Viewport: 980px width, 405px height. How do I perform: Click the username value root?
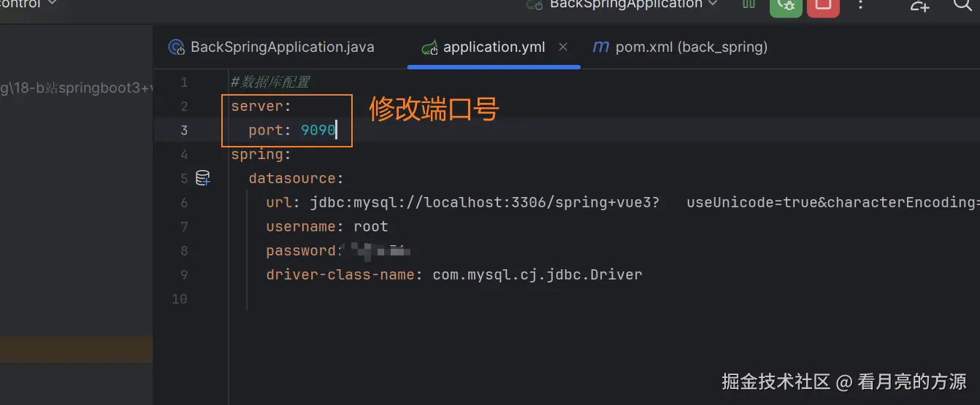pyautogui.click(x=371, y=227)
